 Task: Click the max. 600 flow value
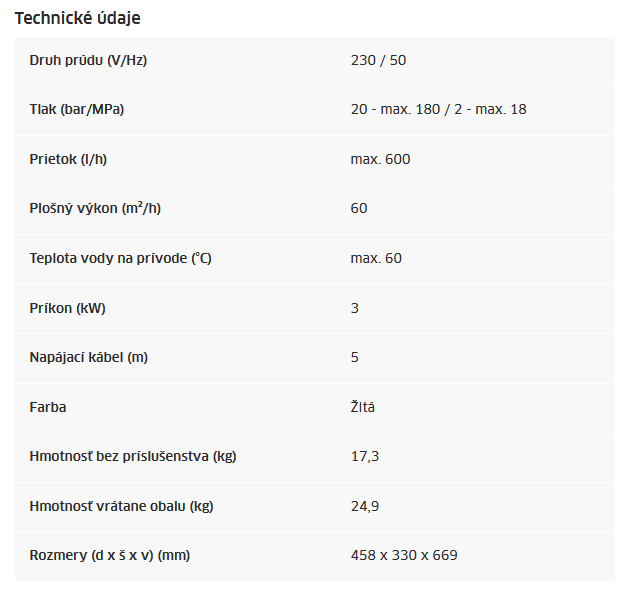380,159
